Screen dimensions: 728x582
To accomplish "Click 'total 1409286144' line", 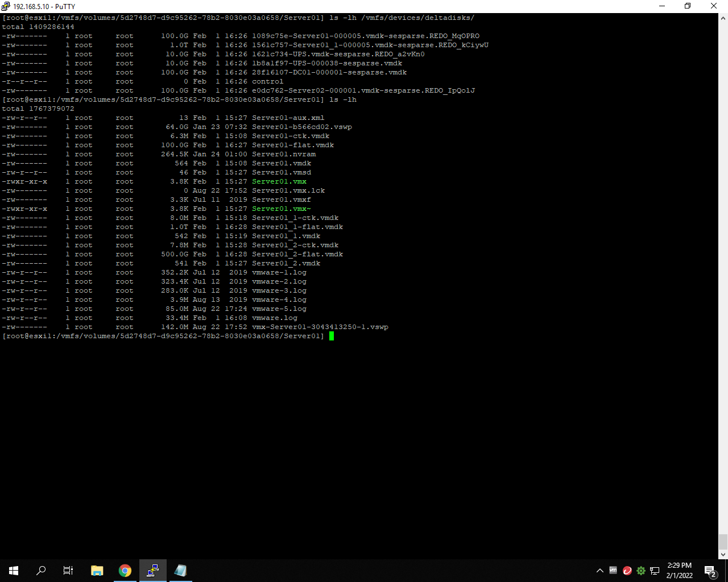I will point(38,27).
